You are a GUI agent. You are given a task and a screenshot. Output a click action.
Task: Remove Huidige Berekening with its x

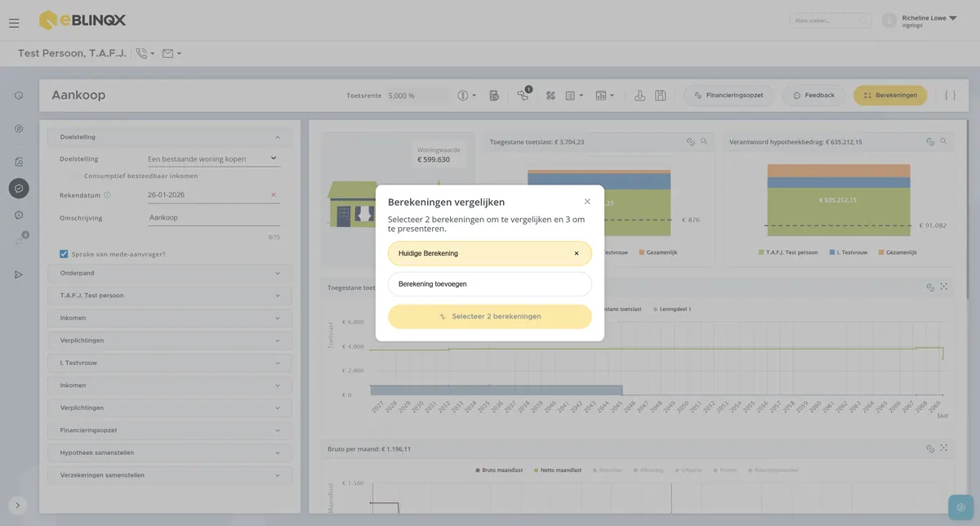point(577,253)
